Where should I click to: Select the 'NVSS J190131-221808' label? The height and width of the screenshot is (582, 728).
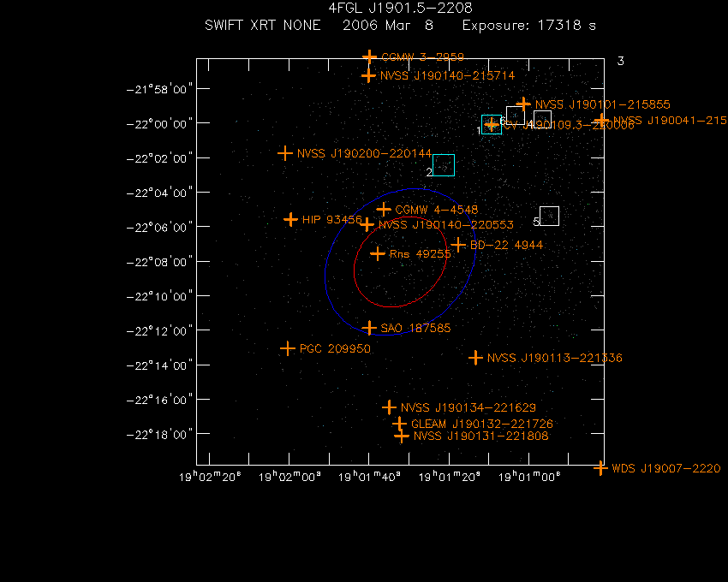coord(481,436)
